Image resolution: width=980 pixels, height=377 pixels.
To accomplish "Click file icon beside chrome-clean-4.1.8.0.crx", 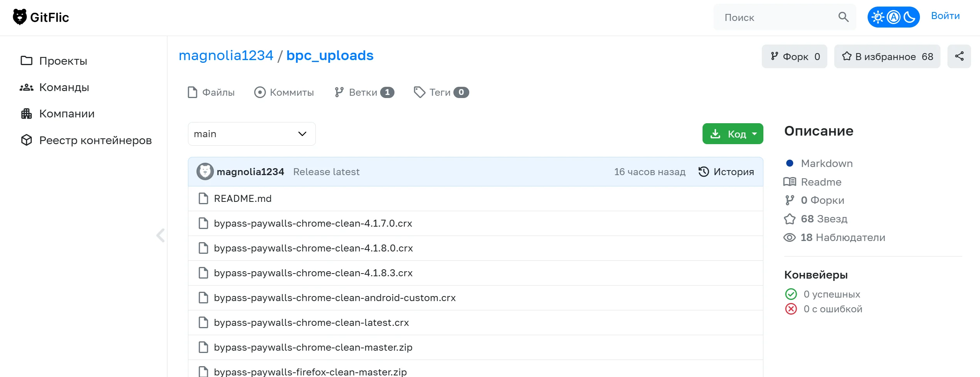I will pyautogui.click(x=203, y=248).
